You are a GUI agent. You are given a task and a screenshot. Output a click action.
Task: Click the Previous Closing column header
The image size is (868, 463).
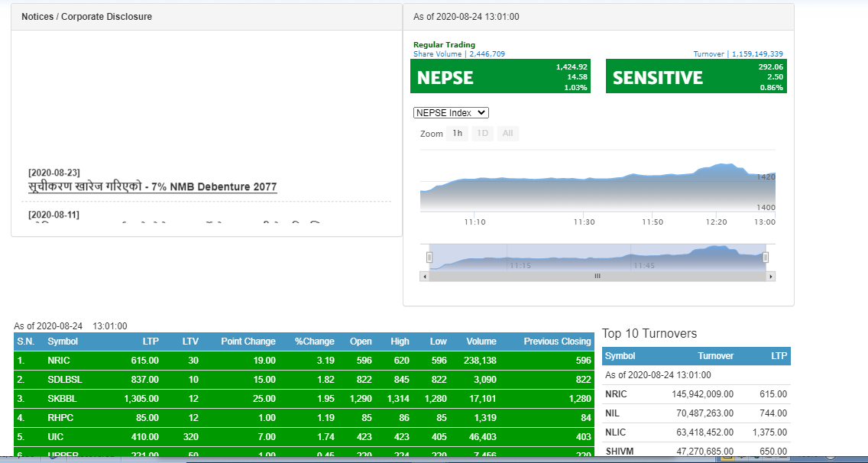point(558,342)
